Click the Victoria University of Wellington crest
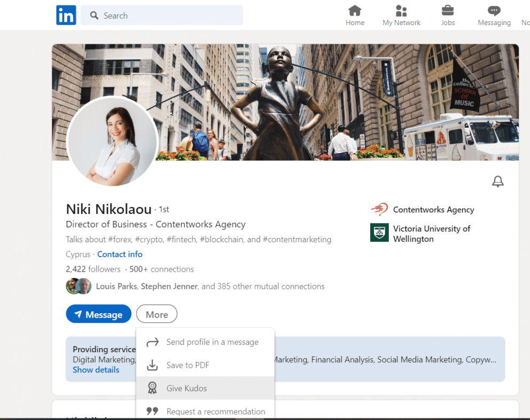530x420 pixels. point(379,233)
